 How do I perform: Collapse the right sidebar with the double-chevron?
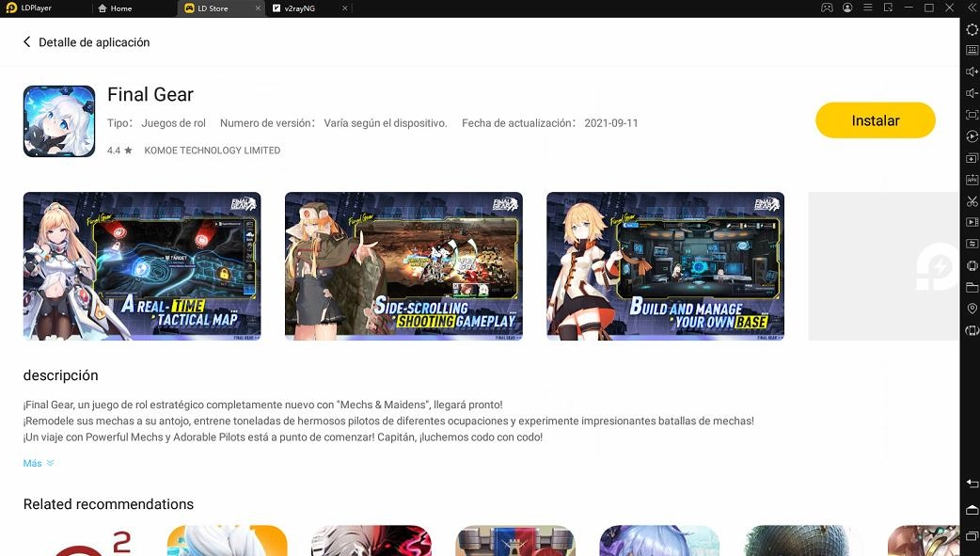pyautogui.click(x=971, y=8)
